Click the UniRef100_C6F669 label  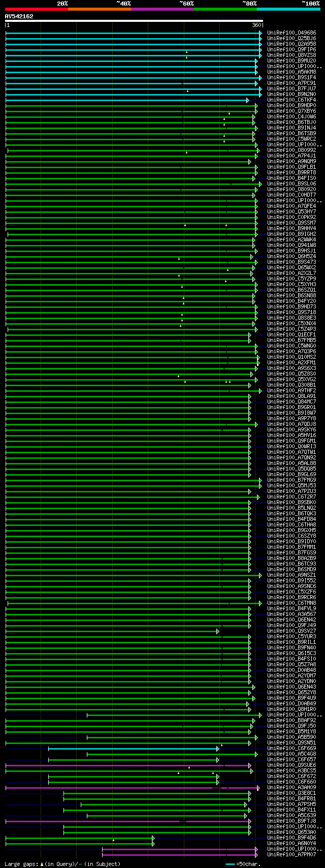[291, 749]
